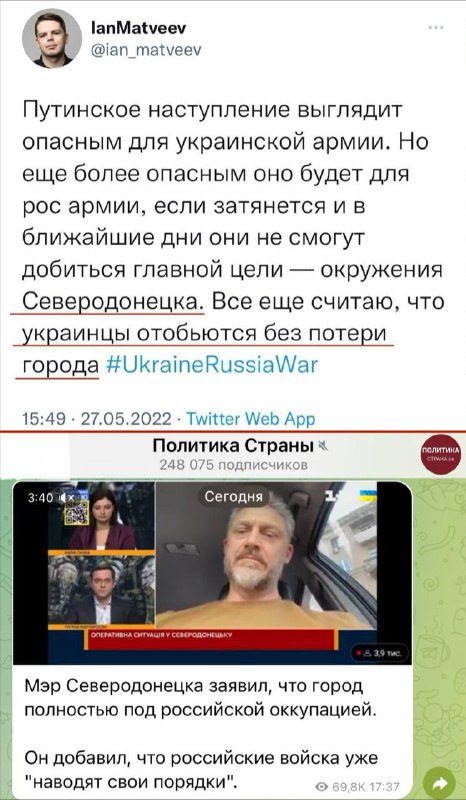View the 248 075 подписчиков subscriber count
This screenshot has width=466, height=800.
point(233,465)
